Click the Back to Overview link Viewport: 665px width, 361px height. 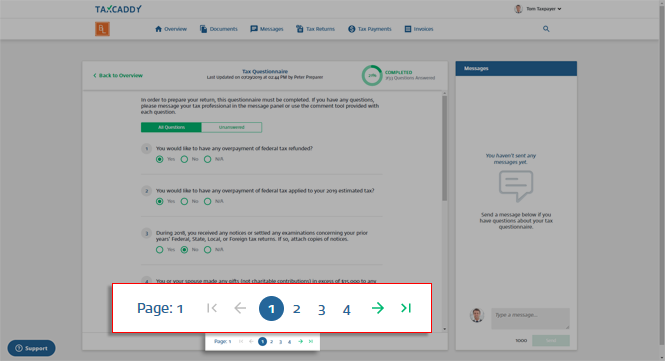[x=118, y=76]
